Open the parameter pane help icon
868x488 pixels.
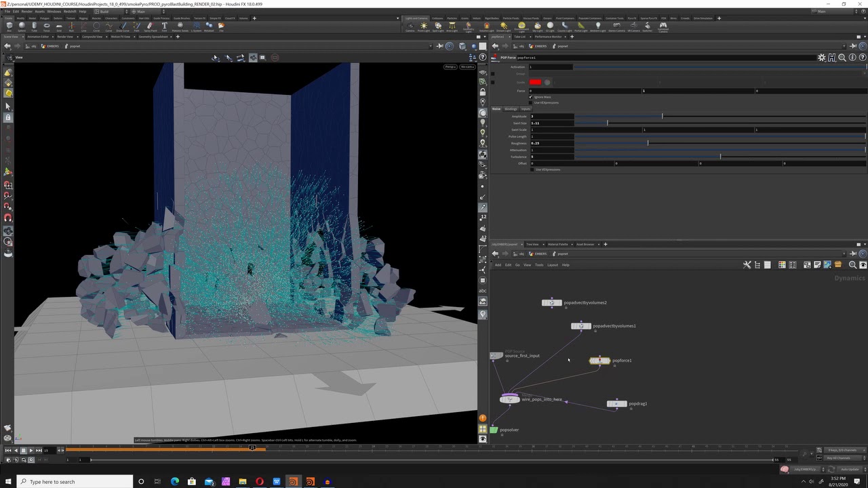click(862, 58)
